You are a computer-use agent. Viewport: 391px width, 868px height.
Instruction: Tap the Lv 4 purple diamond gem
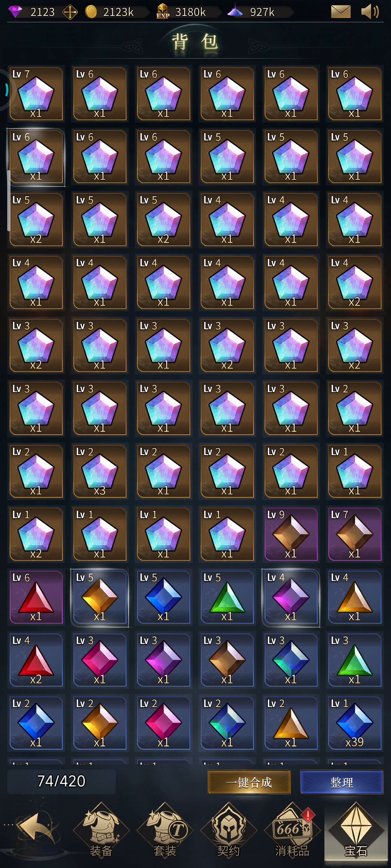coord(291,597)
